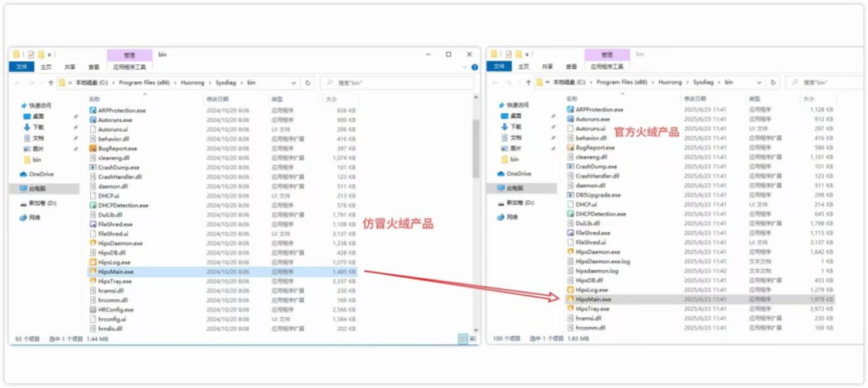The width and height of the screenshot is (868, 388).
Task: Select HRConfig.exe in the file list
Action: (116, 309)
